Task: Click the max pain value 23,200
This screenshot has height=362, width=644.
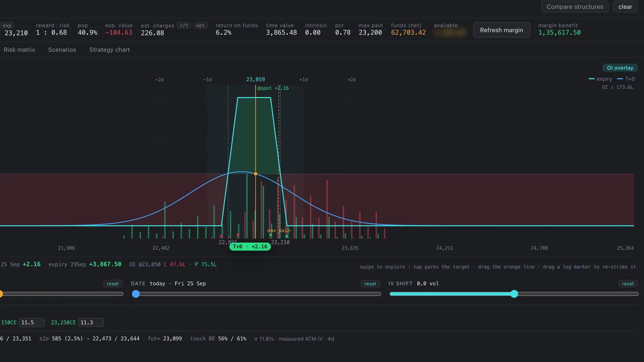Action: 370,33
